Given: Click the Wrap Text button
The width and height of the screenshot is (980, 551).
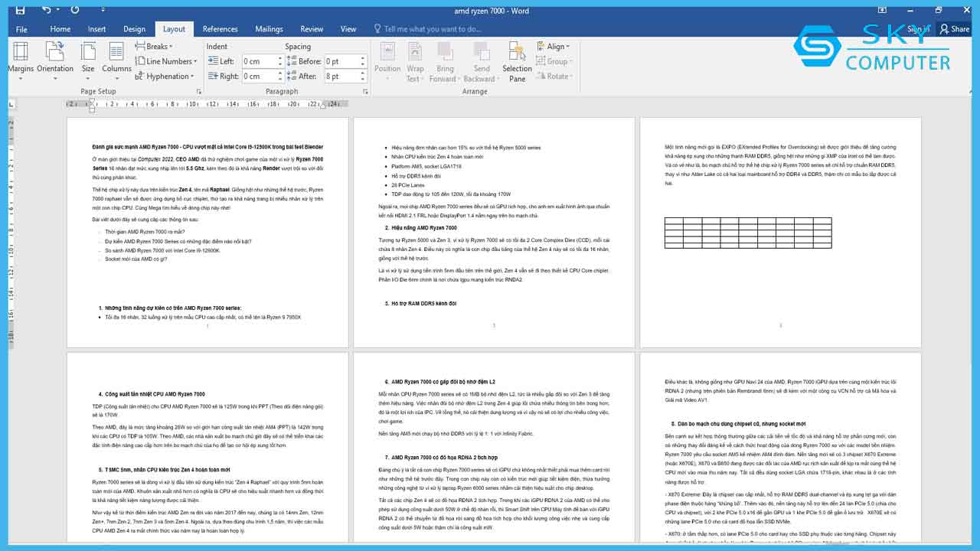Looking at the screenshot, I should pos(415,61).
